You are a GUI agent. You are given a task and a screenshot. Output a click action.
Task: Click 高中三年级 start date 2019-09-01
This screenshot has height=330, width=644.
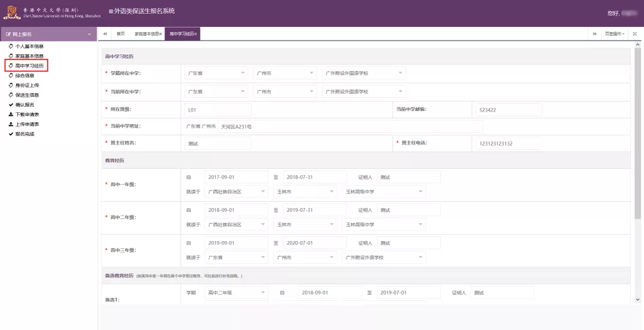(x=236, y=243)
